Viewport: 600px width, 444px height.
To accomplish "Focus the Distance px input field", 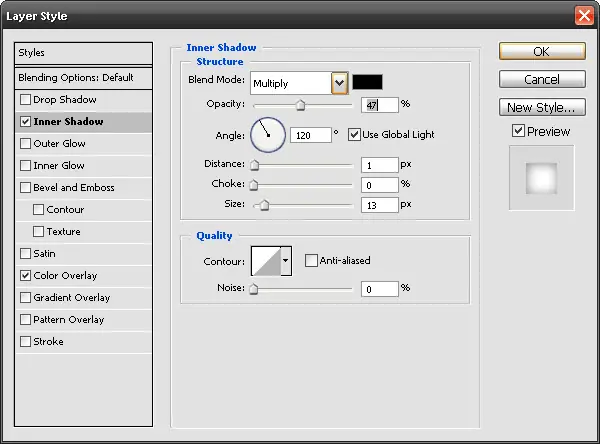I will [380, 165].
